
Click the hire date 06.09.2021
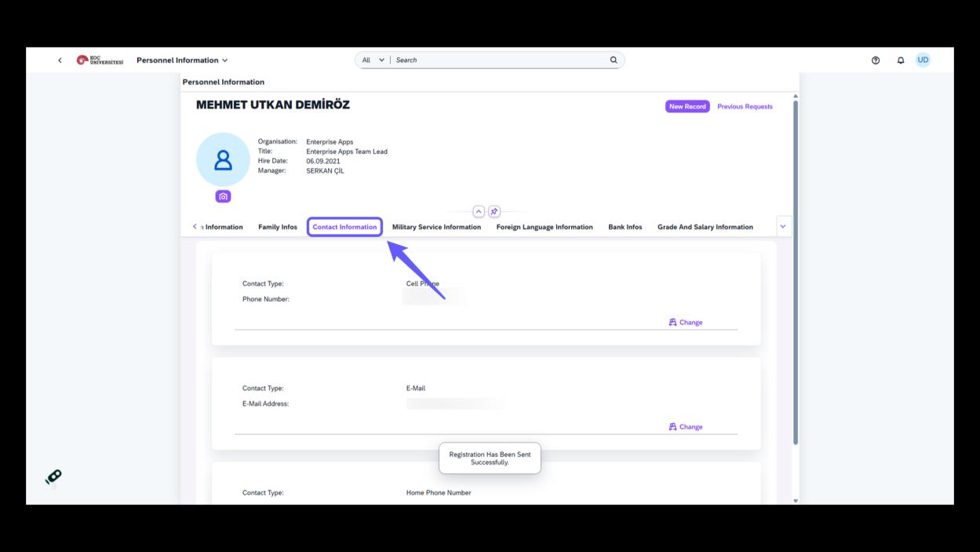[x=323, y=162]
